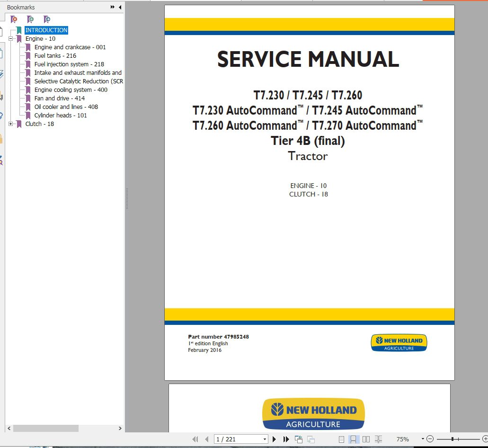
Task: Click the bookmarks horizontal scrollbar right arrow
Action: 120,429
